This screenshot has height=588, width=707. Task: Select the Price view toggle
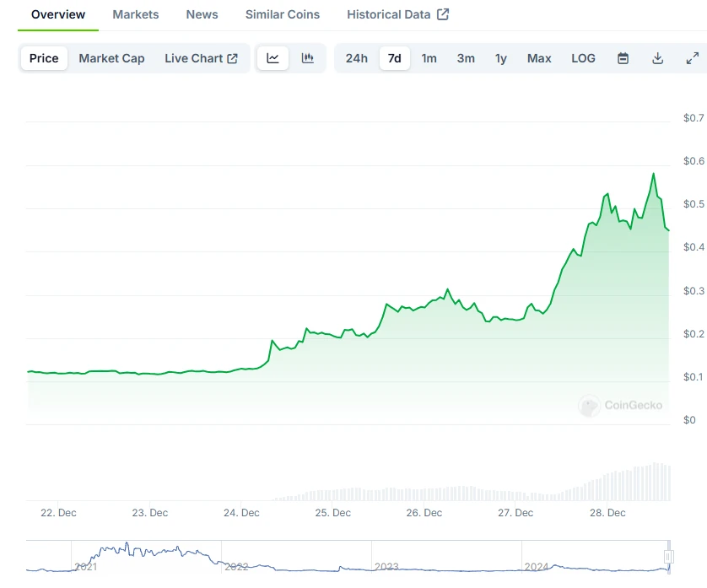click(x=44, y=58)
